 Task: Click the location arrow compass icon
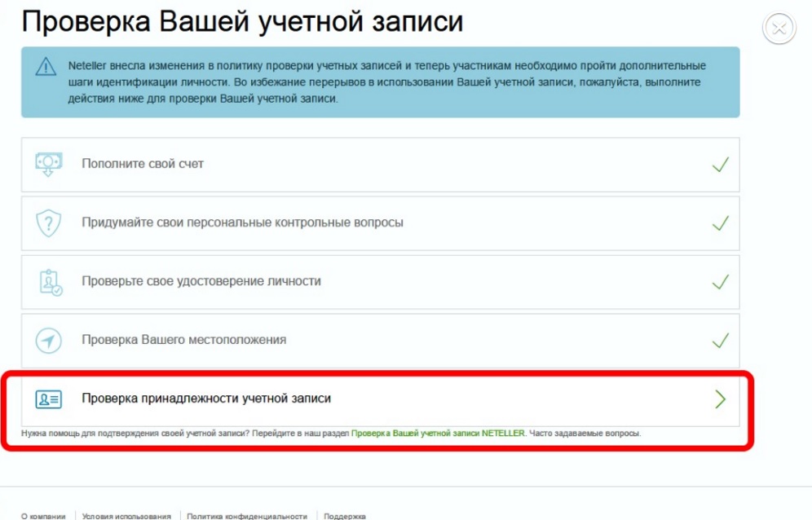(x=48, y=341)
